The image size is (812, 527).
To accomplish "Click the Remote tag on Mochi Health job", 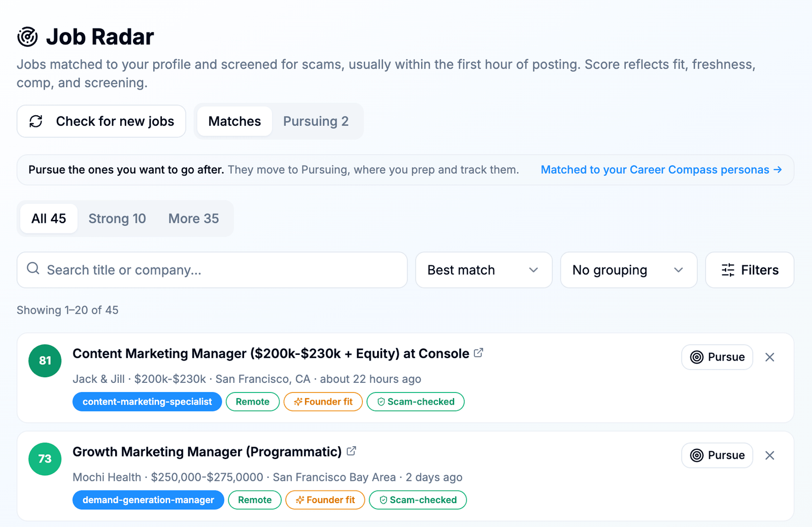I will pos(255,500).
